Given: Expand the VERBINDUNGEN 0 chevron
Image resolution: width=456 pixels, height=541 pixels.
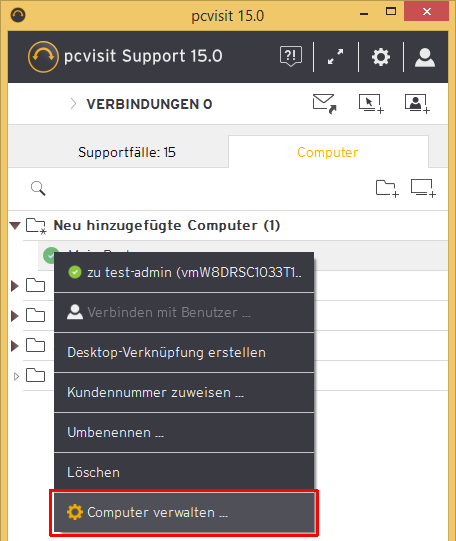Looking at the screenshot, I should click(73, 104).
